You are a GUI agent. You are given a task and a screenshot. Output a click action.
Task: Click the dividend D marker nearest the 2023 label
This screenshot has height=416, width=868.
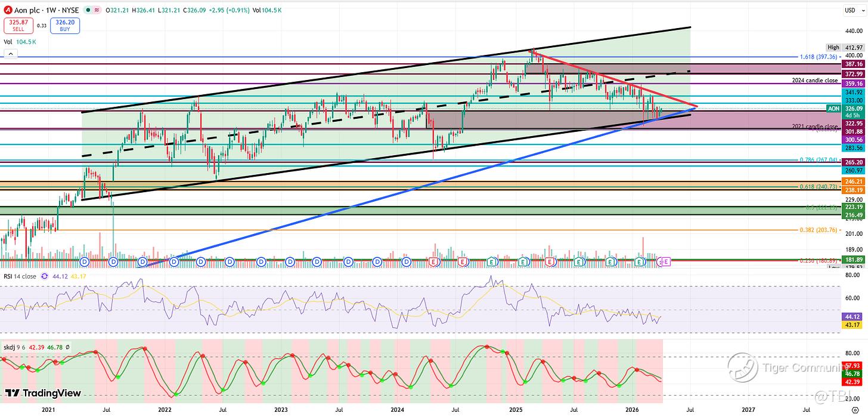coord(290,261)
